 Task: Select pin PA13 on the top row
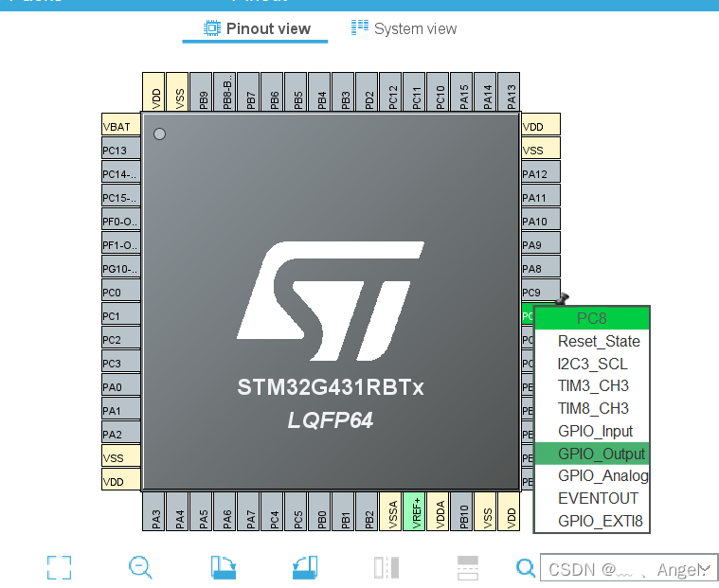click(x=509, y=92)
